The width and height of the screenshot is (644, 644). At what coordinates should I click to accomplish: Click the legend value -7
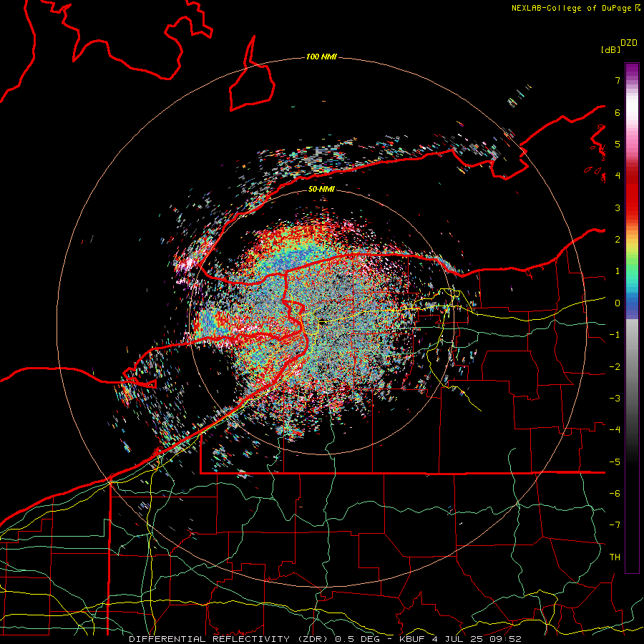click(615, 525)
